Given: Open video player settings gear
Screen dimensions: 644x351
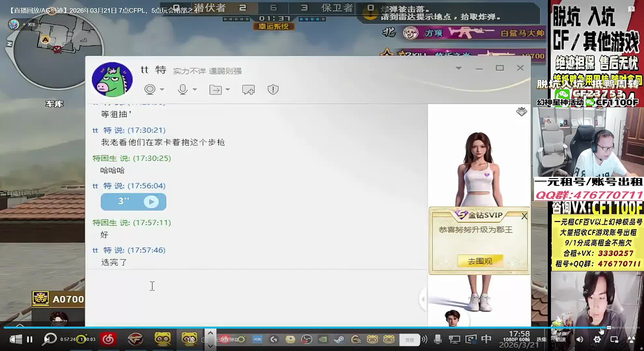Looking at the screenshot, I should pyautogui.click(x=597, y=340).
